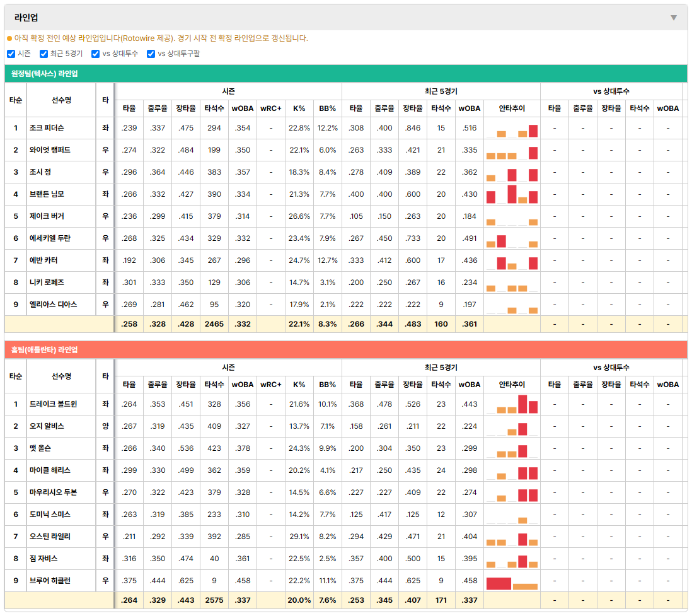Viewport: 692px width, 616px height.
Task: Collapse the 라인업 panel using the arrow
Action: pos(674,18)
